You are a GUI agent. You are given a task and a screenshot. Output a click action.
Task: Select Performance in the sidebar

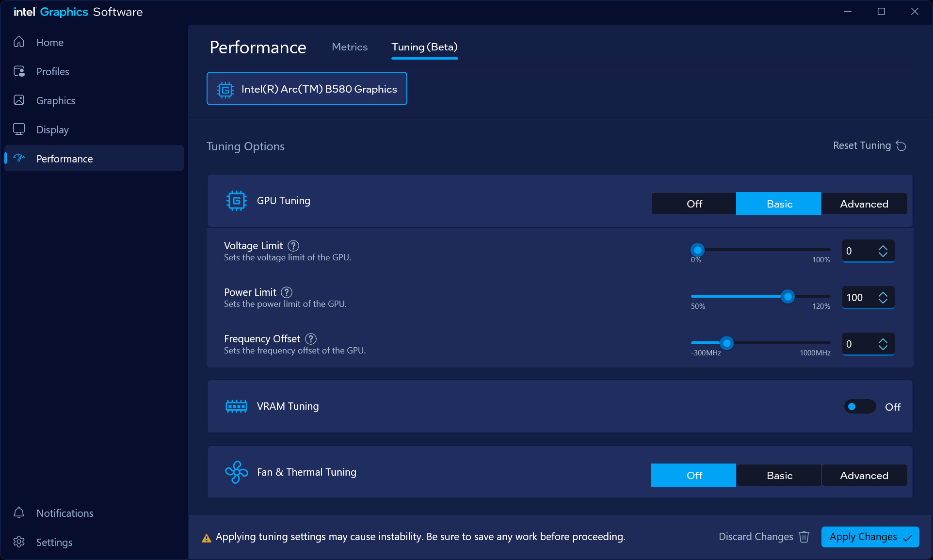pos(94,158)
